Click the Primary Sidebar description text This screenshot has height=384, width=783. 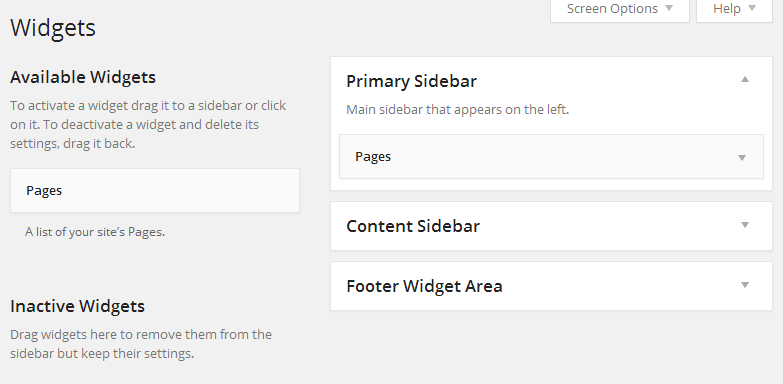click(x=457, y=109)
